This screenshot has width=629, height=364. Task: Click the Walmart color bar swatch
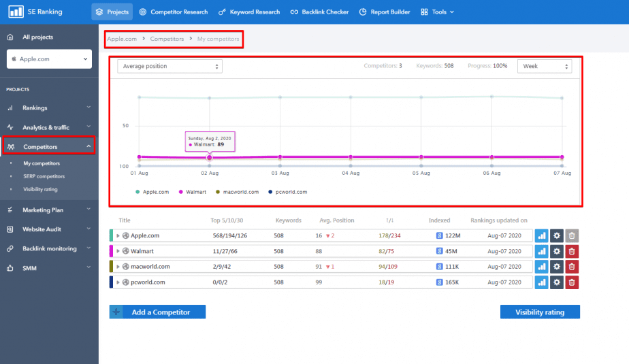point(111,251)
